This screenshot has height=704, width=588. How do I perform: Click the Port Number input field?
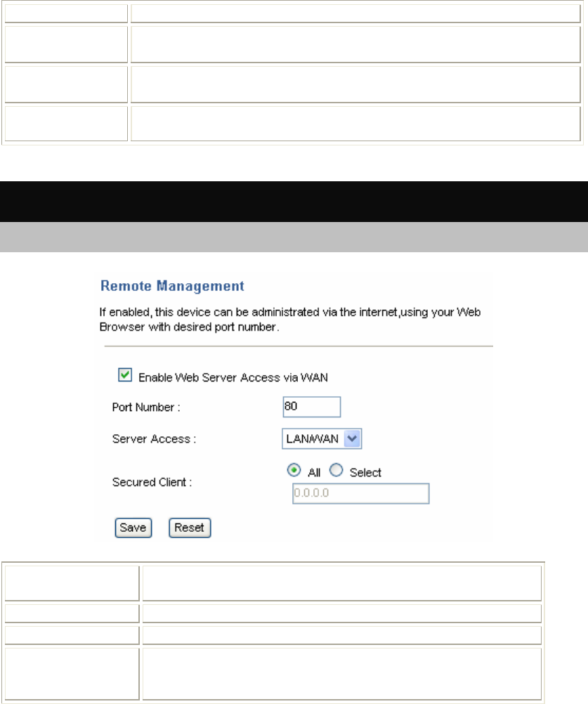(311, 407)
